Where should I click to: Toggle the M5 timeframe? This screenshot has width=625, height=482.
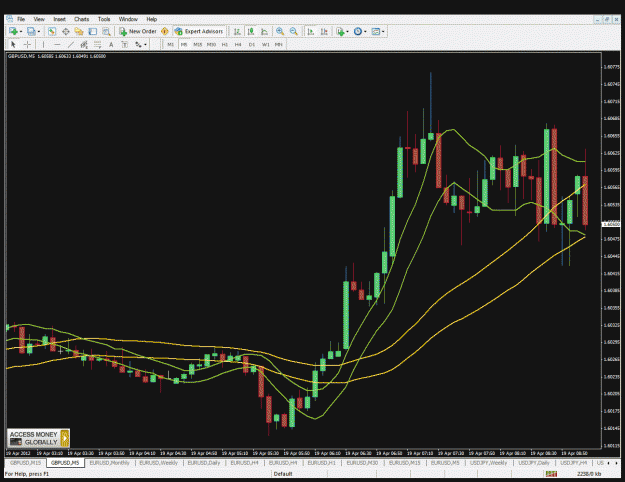tap(184, 45)
